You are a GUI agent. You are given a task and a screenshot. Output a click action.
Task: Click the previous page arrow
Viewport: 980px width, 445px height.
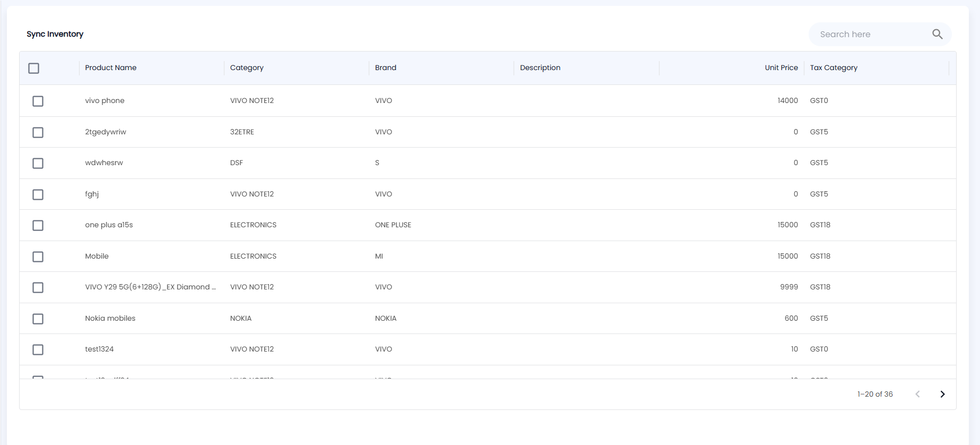[917, 394]
